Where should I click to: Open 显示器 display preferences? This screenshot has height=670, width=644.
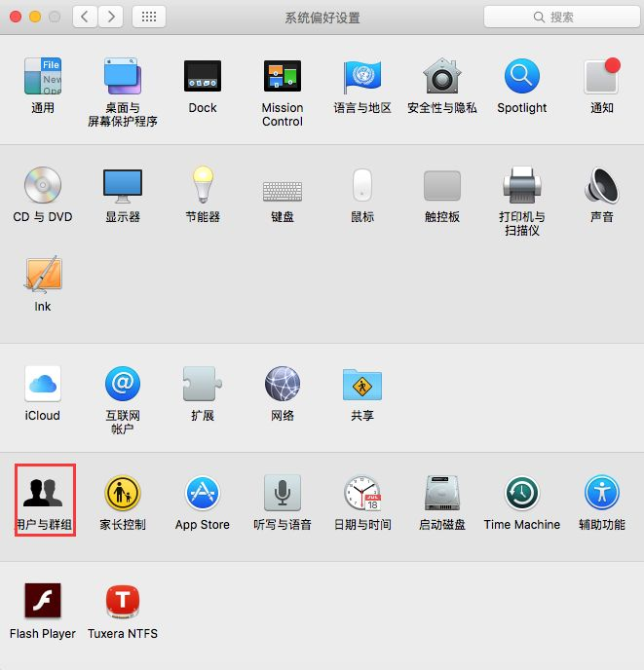click(x=123, y=186)
